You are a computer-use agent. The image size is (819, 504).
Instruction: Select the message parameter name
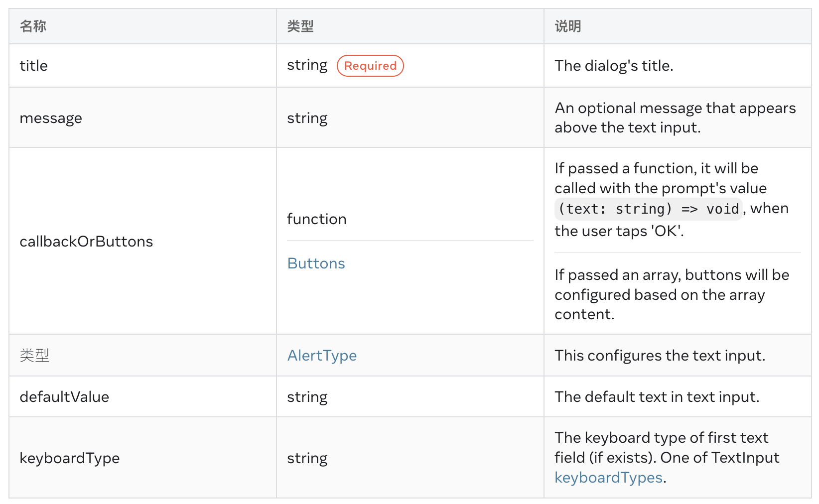pyautogui.click(x=51, y=118)
